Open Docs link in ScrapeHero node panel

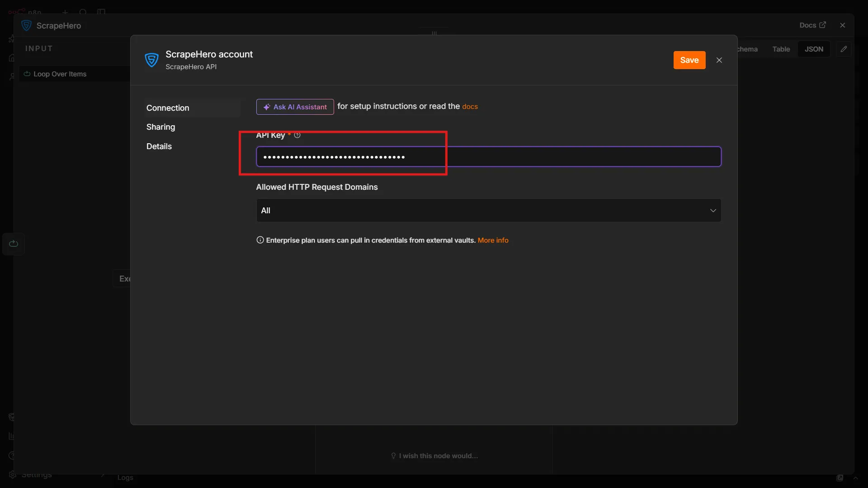tap(812, 25)
